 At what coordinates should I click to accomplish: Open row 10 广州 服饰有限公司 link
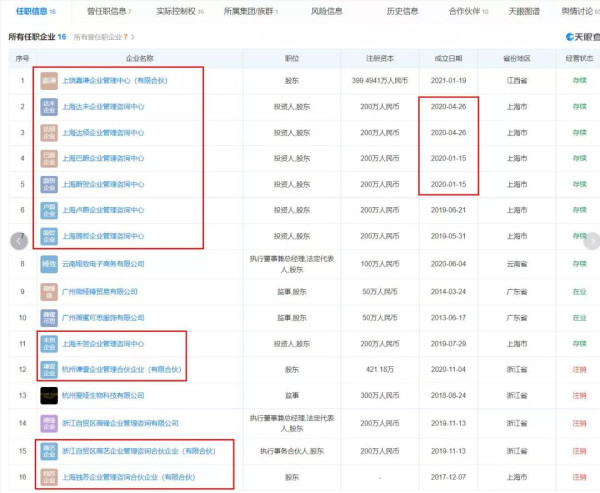click(x=103, y=318)
